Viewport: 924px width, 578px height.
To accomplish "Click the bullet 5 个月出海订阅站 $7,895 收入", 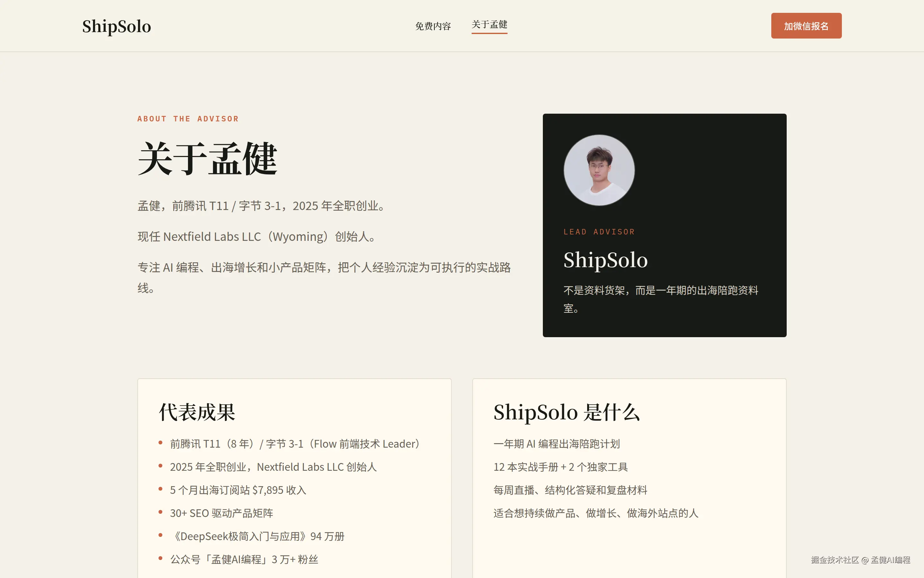I will coord(238,490).
